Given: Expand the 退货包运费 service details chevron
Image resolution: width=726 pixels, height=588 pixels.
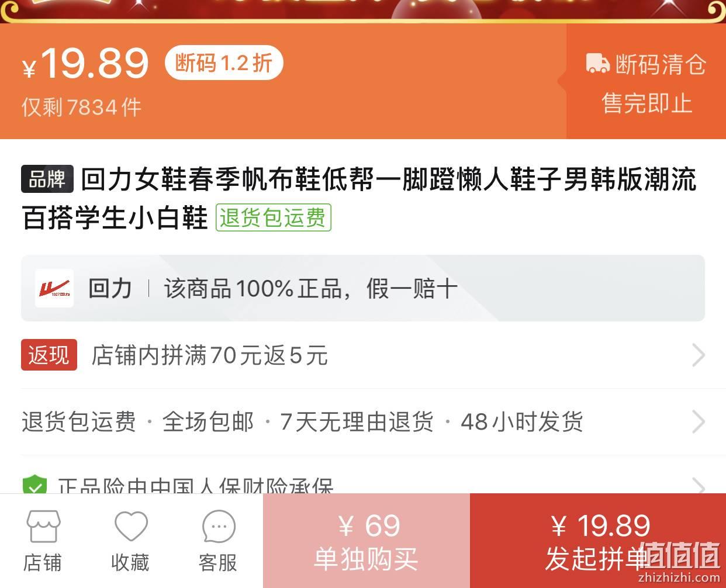Looking at the screenshot, I should tap(698, 421).
